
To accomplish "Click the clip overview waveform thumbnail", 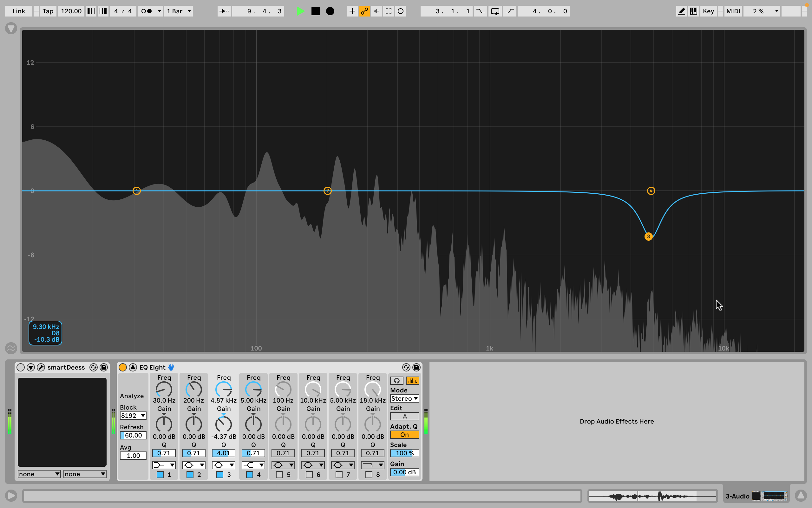I will 652,496.
